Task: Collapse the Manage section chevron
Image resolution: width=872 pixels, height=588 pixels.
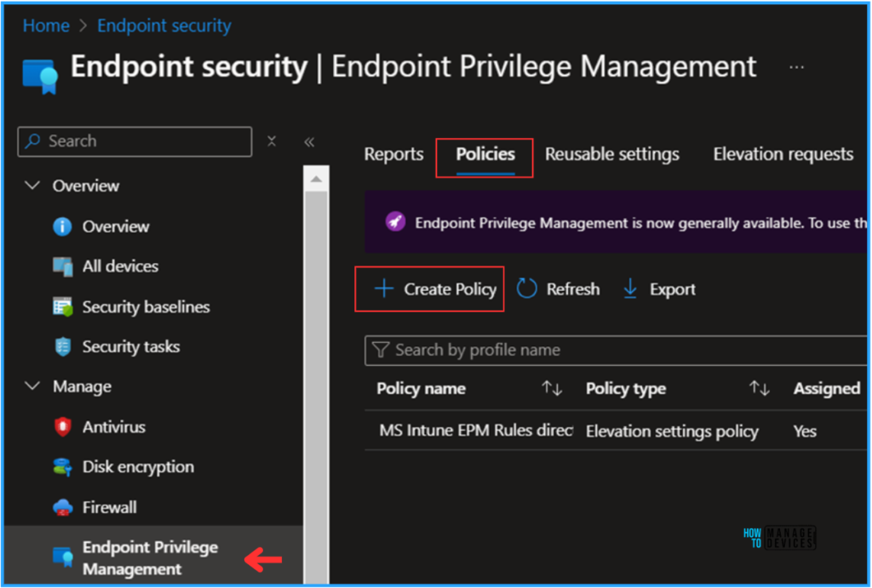Action: (33, 385)
